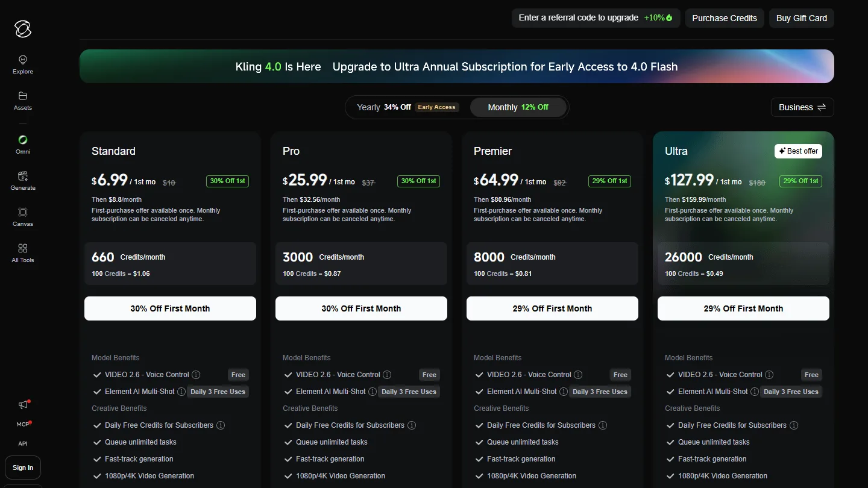Click info icon beside Standard VIDEO 2.6 Voice Control

(x=196, y=375)
